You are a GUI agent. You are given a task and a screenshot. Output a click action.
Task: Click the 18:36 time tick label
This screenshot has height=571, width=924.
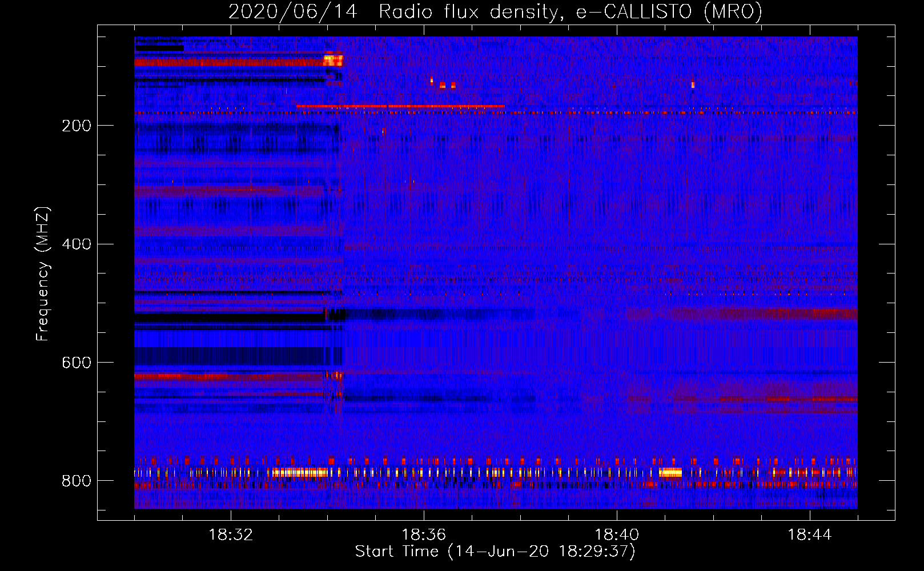click(424, 535)
